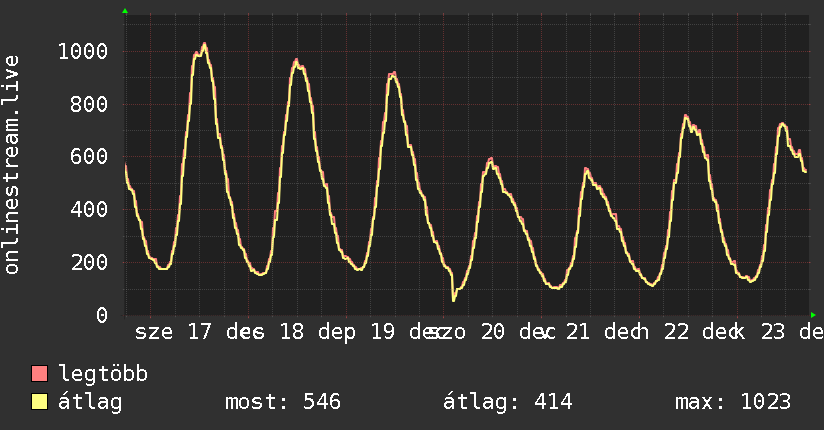Click the lowest dip of the curve near 50
Screen dimensions: 824x430
(x=454, y=300)
